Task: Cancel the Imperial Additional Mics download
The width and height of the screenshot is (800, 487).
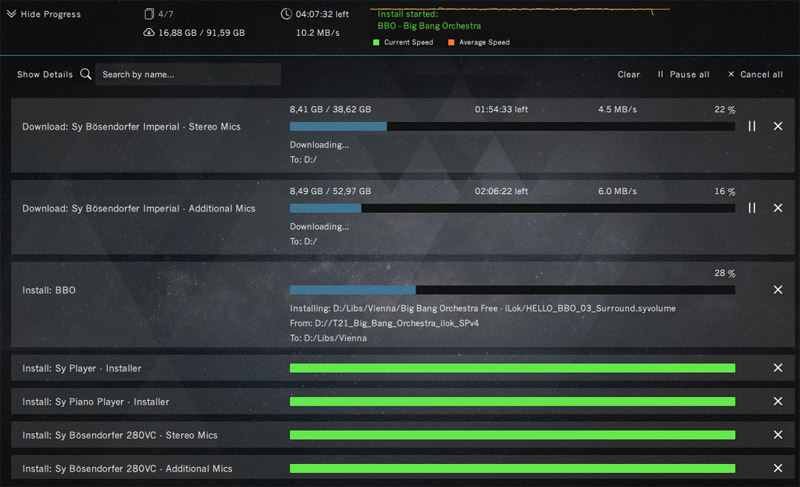Action: click(x=778, y=208)
